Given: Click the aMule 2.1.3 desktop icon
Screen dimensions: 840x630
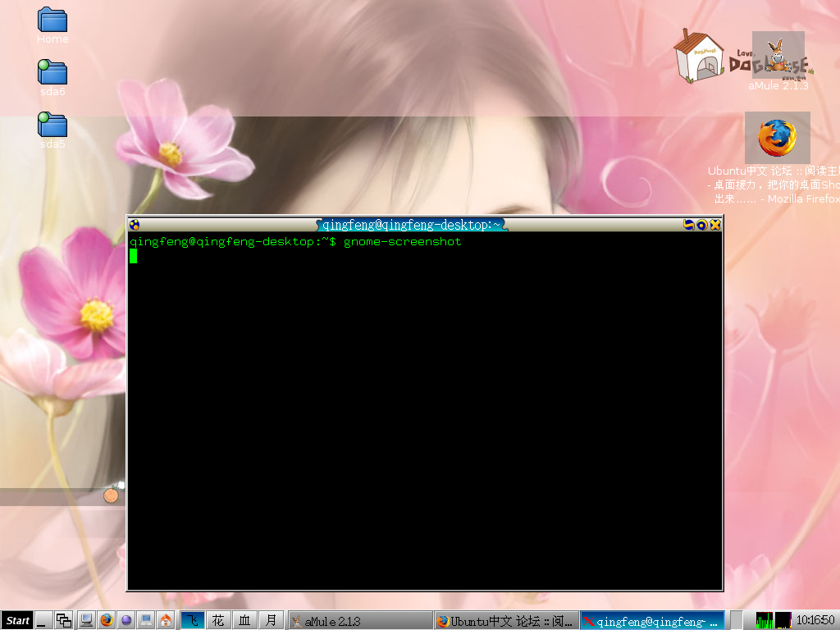Looking at the screenshot, I should tap(778, 61).
